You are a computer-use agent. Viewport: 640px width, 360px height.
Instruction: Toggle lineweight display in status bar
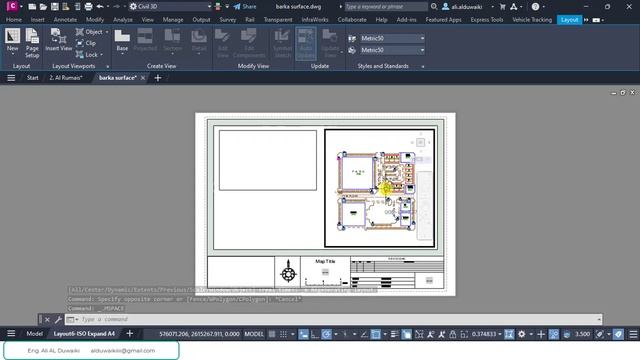[394, 334]
